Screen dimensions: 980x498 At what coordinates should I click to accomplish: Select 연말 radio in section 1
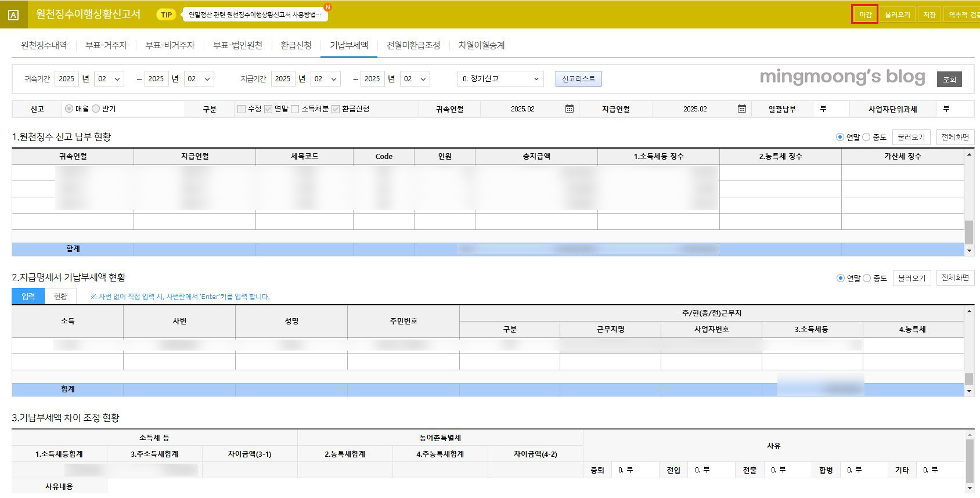840,137
